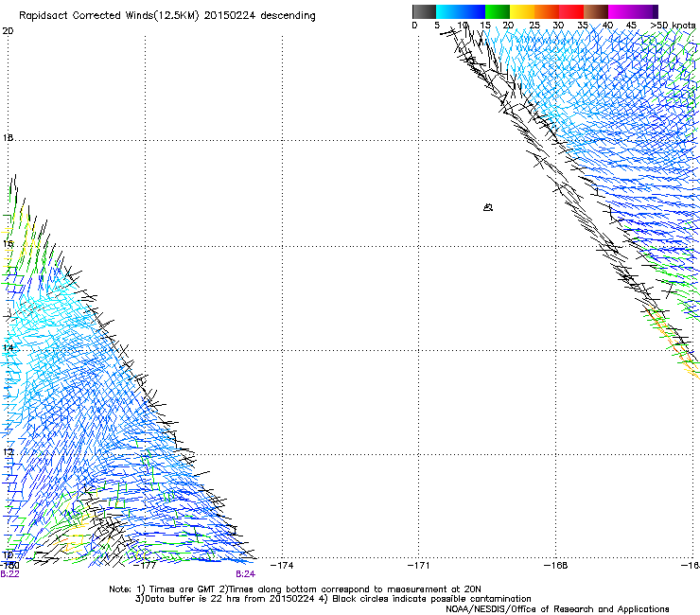Viewport: 700px width, 615px height.
Task: Click the latitude label '14'
Action: pos(8,348)
